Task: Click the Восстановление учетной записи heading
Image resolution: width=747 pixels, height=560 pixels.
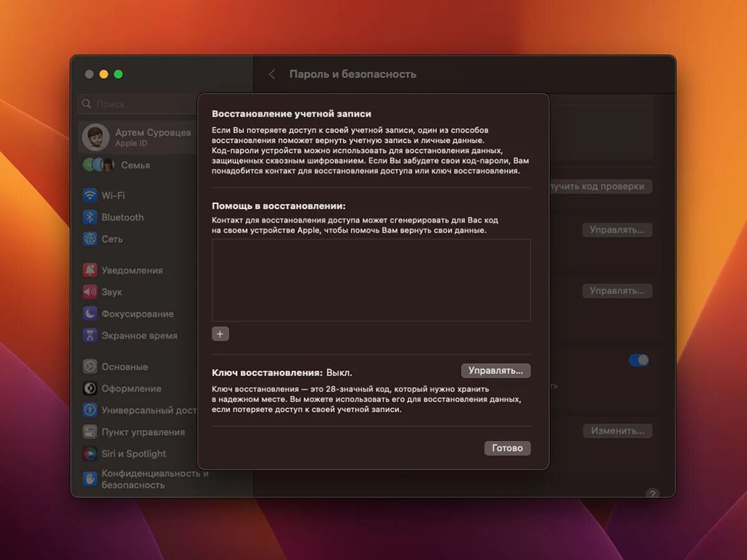Action: coord(291,114)
